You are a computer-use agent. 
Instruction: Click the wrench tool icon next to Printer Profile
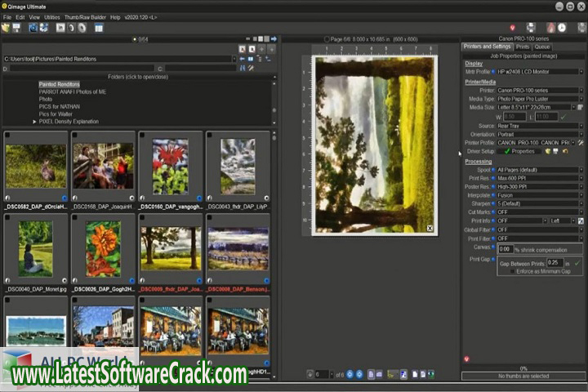pos(581,142)
